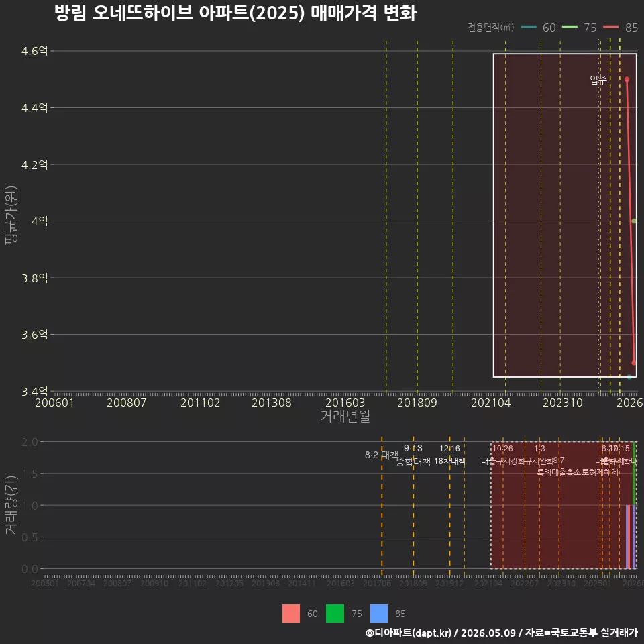644x644 pixels.
Task: Click the chart title '방림 오네뜨하이브 아파트(2025) 매매가격 변화'
Action: [x=235, y=13]
